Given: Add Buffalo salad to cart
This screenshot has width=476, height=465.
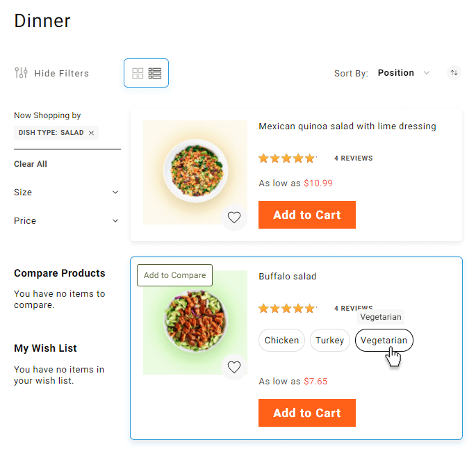Looking at the screenshot, I should [x=306, y=413].
